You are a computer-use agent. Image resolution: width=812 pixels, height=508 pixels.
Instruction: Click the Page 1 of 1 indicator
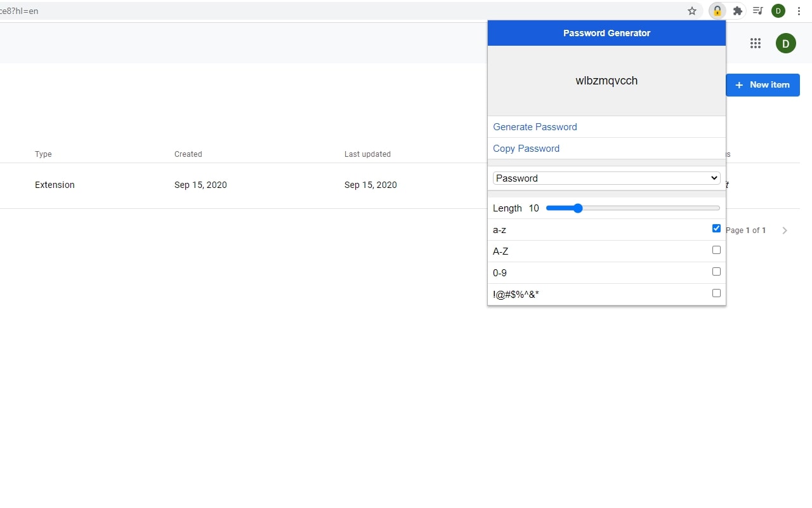745,231
